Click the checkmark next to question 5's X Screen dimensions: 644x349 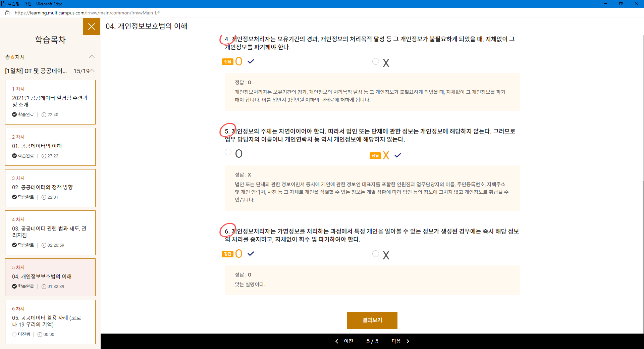(x=398, y=155)
